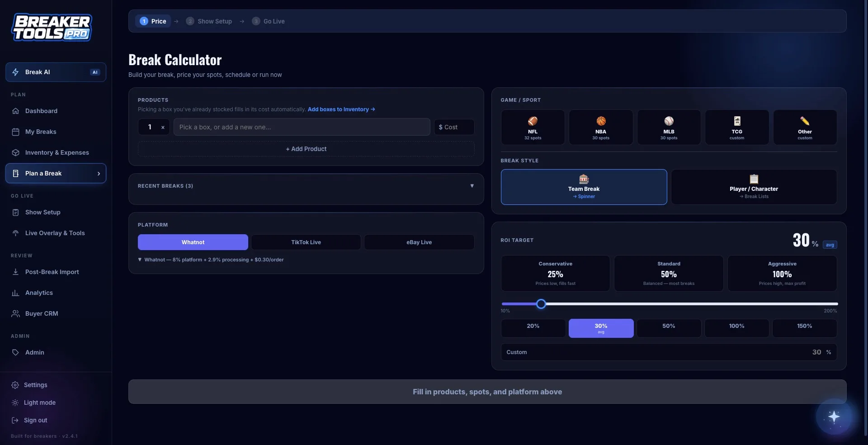Click the Post-Break Import download icon
Screen dimensions: 868x445
coord(15,272)
